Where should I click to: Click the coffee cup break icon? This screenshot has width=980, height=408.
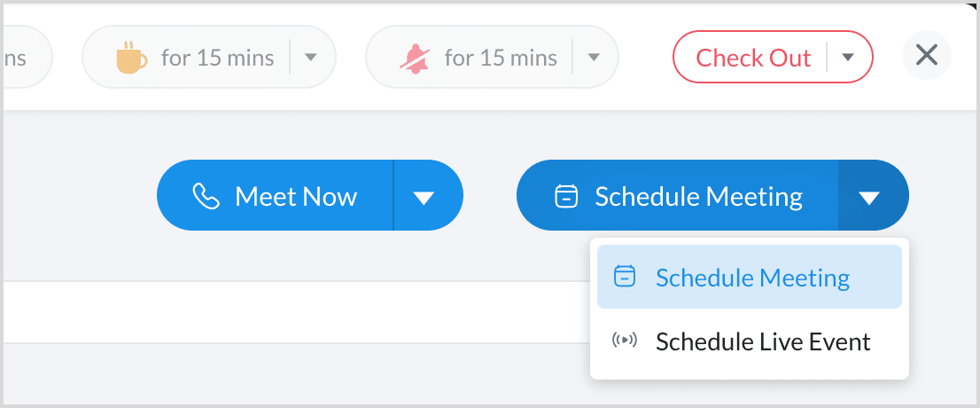130,59
